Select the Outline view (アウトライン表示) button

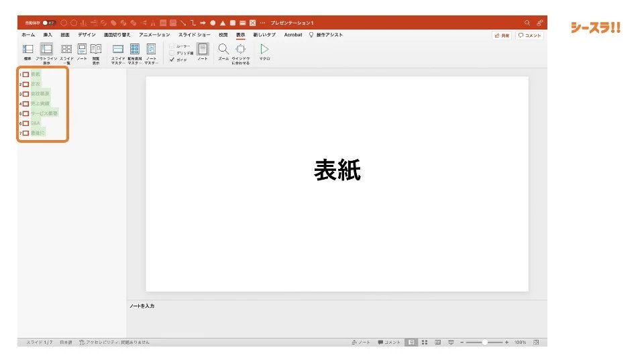46,54
